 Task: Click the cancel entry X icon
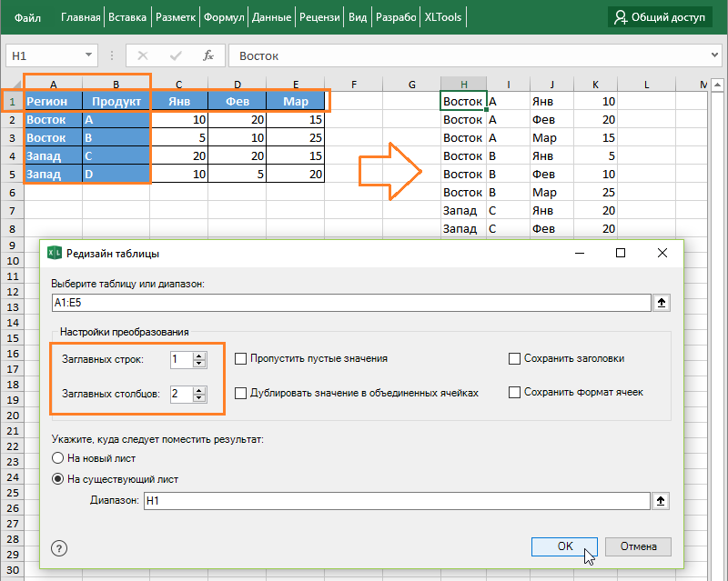pyautogui.click(x=145, y=55)
